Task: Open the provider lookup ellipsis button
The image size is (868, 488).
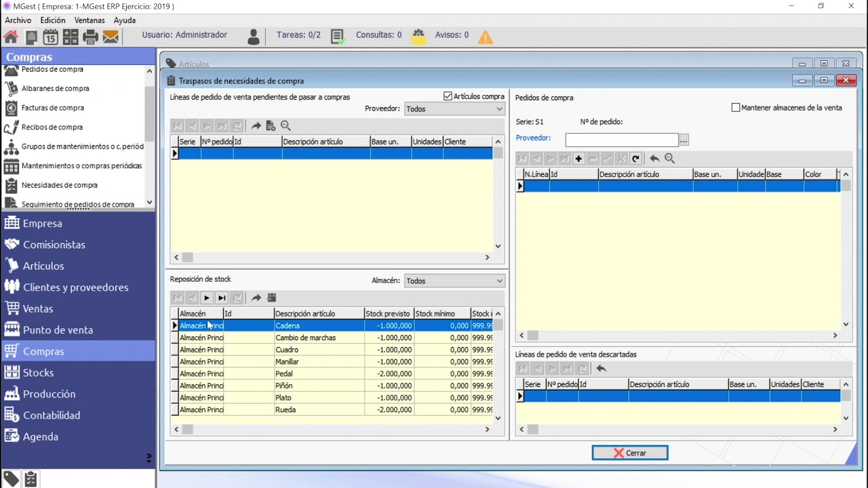Action: pos(684,140)
